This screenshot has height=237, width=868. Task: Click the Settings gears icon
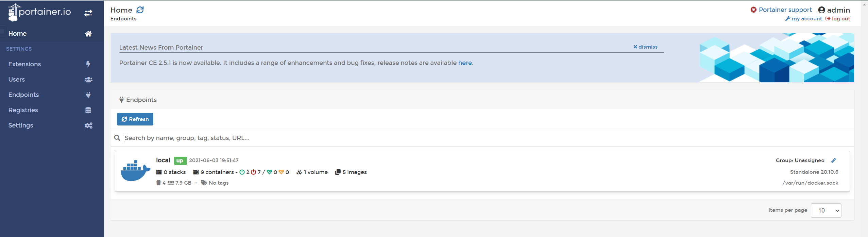tap(88, 125)
